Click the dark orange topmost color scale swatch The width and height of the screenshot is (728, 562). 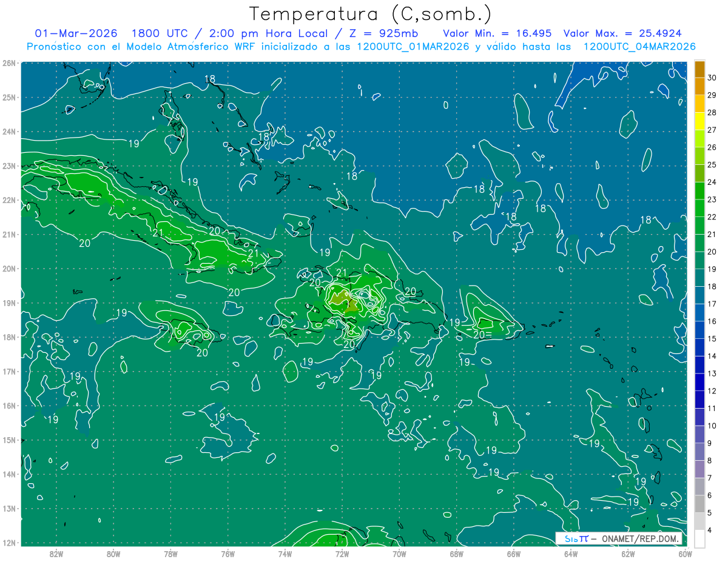tap(699, 69)
